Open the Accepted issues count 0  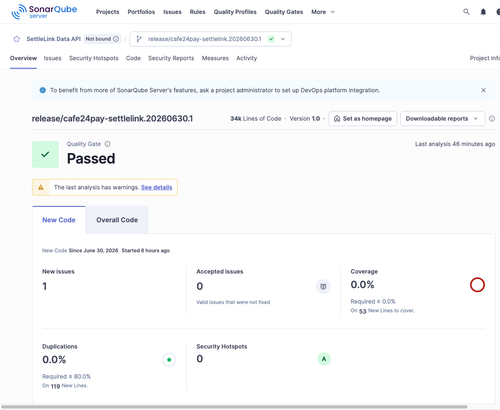(x=199, y=286)
